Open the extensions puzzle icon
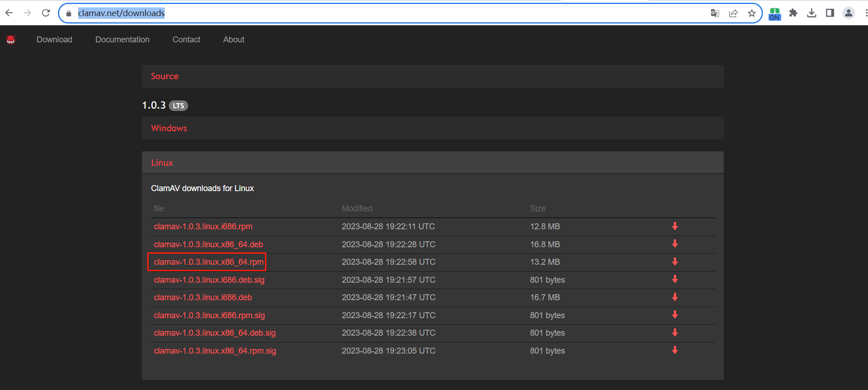The width and height of the screenshot is (868, 390). [793, 13]
